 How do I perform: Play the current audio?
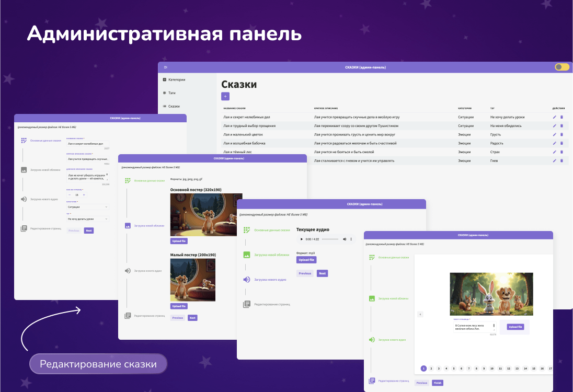[302, 239]
